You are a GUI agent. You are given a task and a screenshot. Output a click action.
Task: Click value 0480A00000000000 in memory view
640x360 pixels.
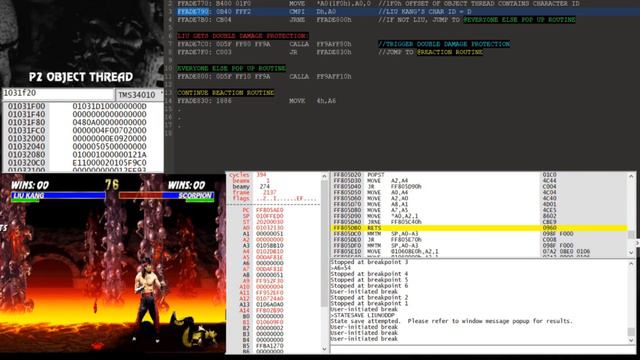(x=109, y=122)
